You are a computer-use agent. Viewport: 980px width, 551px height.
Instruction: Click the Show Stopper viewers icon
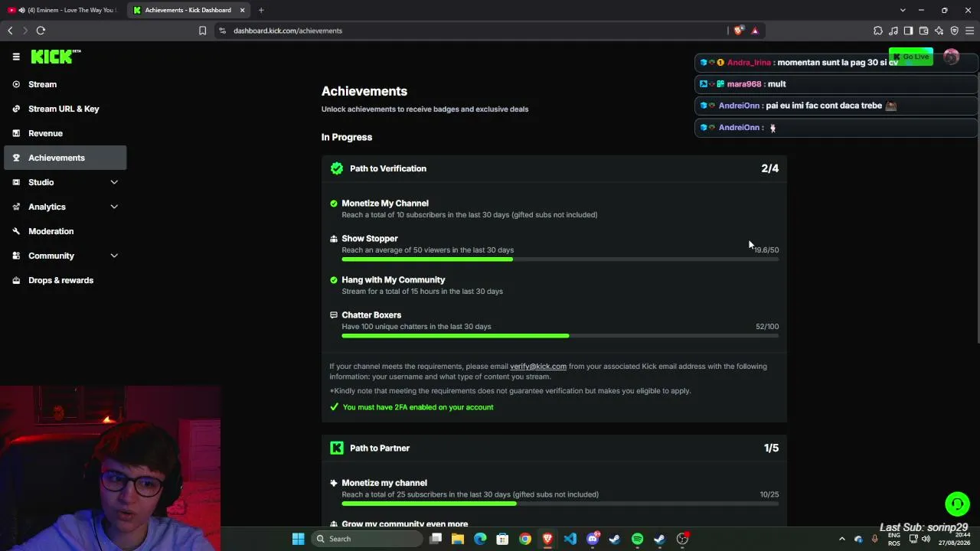334,239
